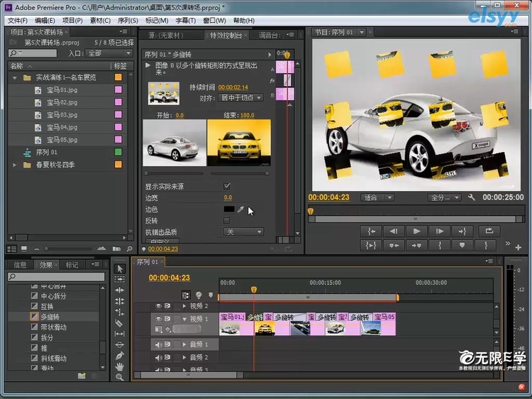The image size is (532, 399).
Task: Click Play in program monitor
Action: (x=416, y=231)
